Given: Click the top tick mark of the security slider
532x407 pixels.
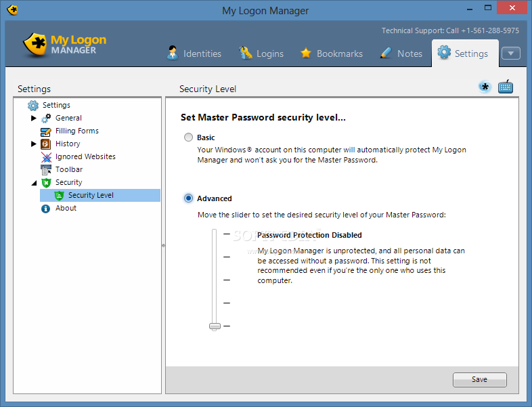Looking at the screenshot, I should coord(227,234).
